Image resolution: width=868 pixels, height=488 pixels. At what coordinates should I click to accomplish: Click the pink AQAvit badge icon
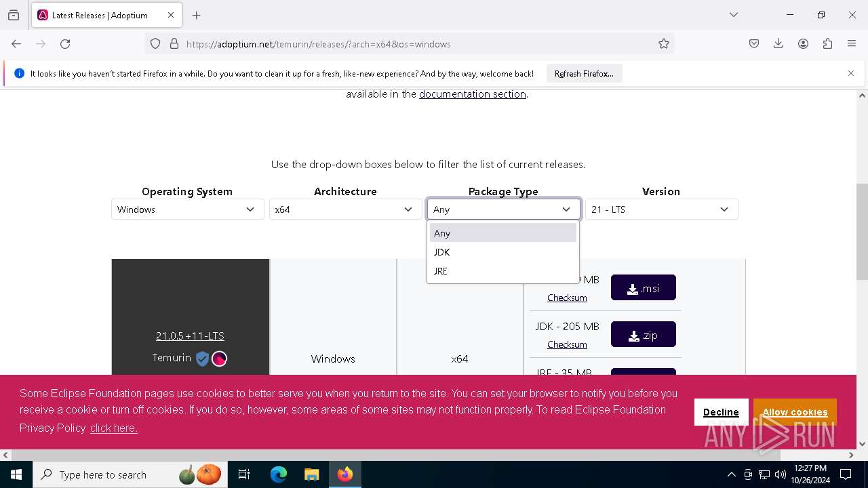coord(219,359)
